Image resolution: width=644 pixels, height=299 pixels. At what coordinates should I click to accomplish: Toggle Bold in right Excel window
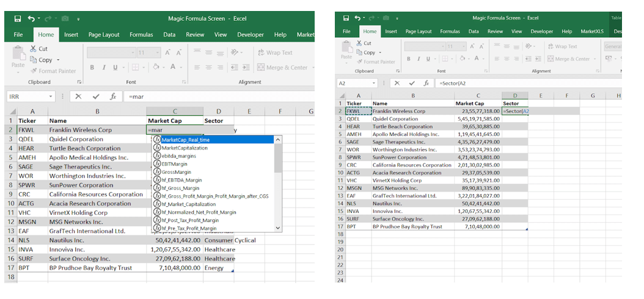(x=409, y=59)
